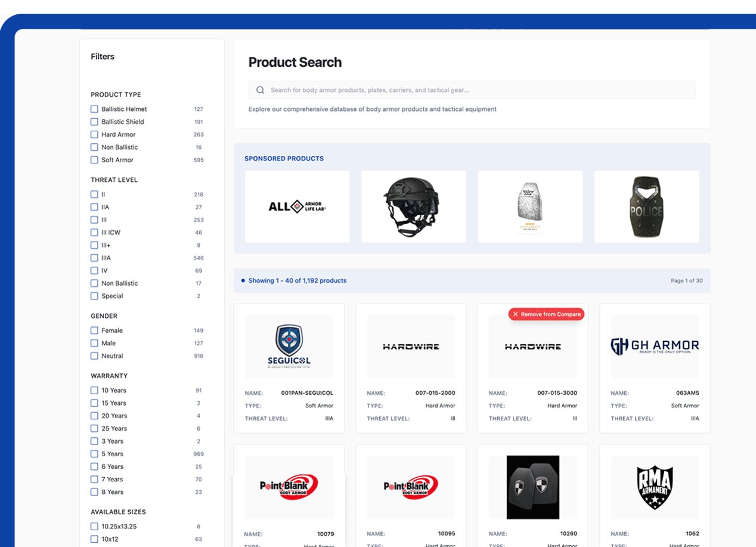Click the Product Search heading
This screenshot has height=547, width=756.
pyautogui.click(x=295, y=62)
